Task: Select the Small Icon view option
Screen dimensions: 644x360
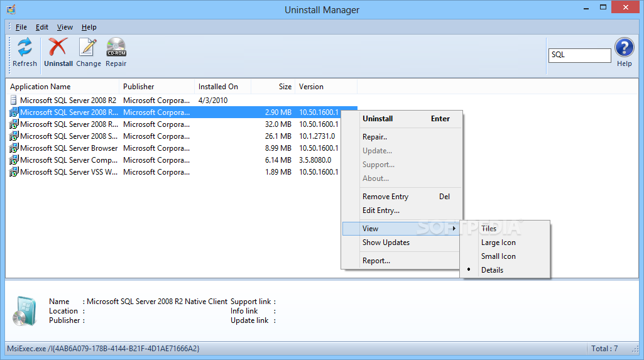Action: pos(506,256)
